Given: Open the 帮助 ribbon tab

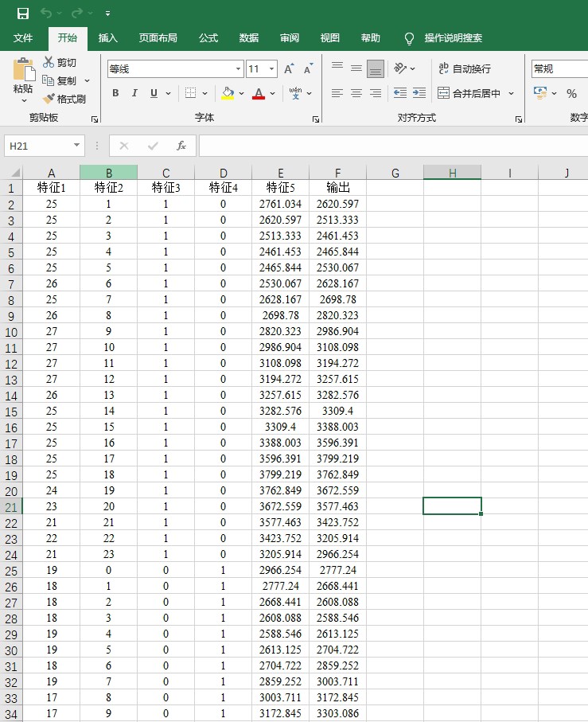Looking at the screenshot, I should click(x=370, y=37).
